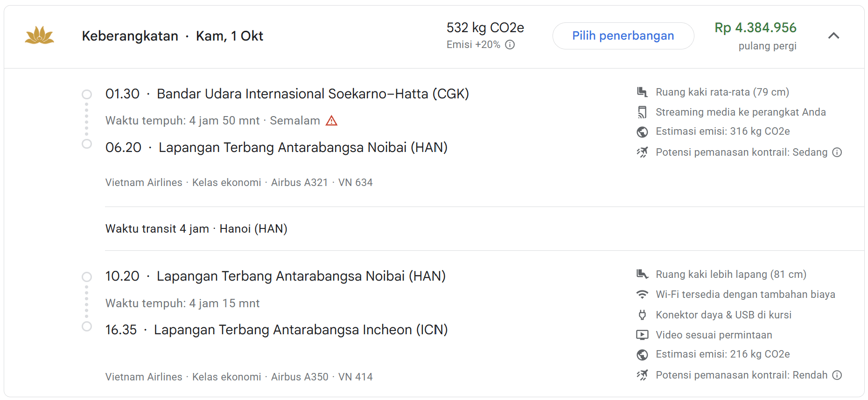The height and width of the screenshot is (400, 868).
Task: Open the info icon for Sedang contrail warming
Action: coord(837,152)
